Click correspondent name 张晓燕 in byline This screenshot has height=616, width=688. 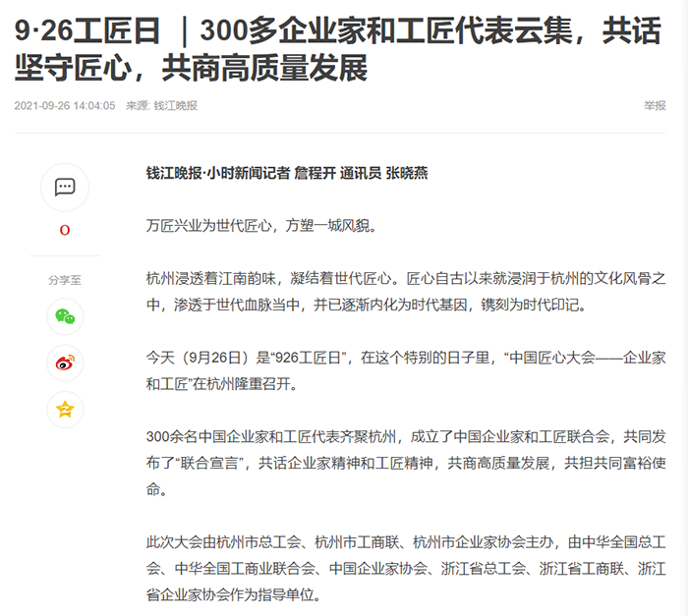pyautogui.click(x=407, y=173)
